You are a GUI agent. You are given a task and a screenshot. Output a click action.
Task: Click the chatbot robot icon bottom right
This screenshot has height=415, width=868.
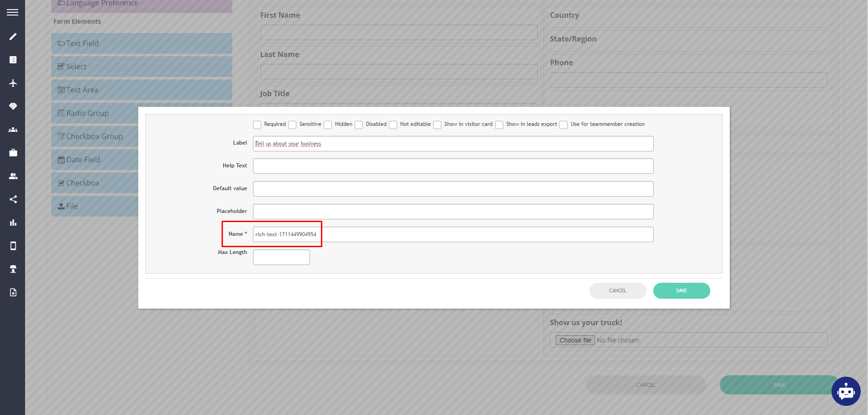click(x=846, y=391)
